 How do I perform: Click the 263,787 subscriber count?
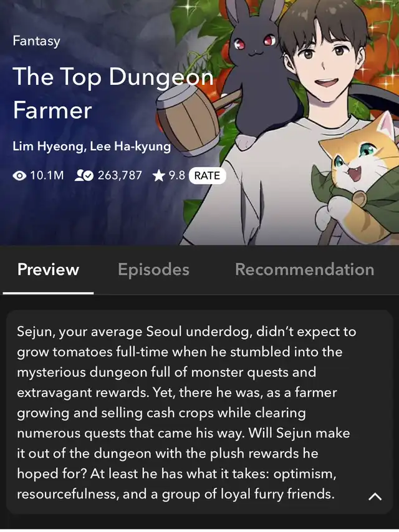tap(120, 175)
